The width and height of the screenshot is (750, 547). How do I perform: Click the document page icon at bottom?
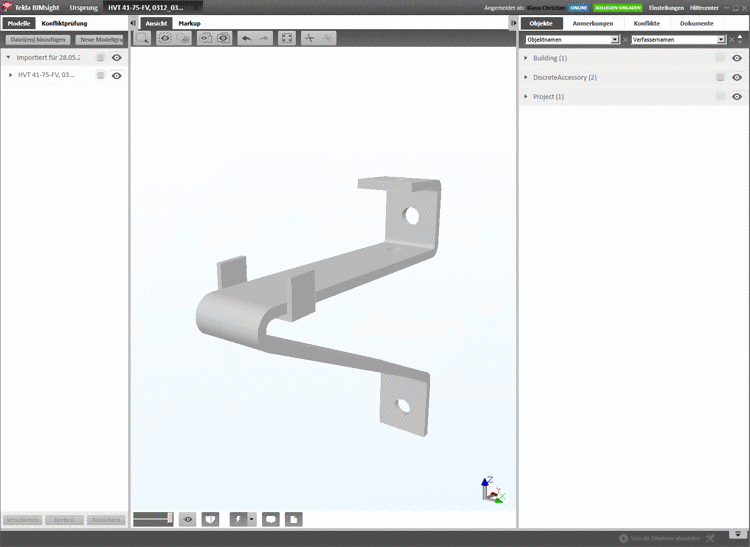[x=294, y=519]
